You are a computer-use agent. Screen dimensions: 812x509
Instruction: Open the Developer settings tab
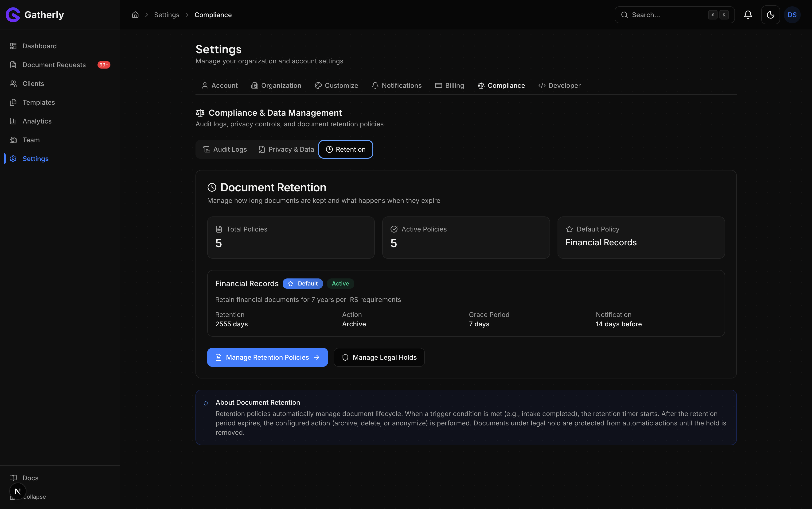tap(559, 85)
